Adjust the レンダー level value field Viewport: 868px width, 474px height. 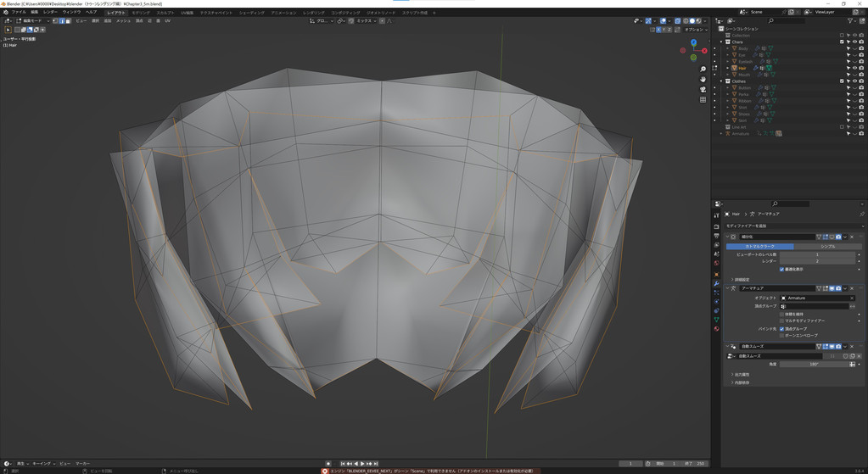[x=817, y=261]
